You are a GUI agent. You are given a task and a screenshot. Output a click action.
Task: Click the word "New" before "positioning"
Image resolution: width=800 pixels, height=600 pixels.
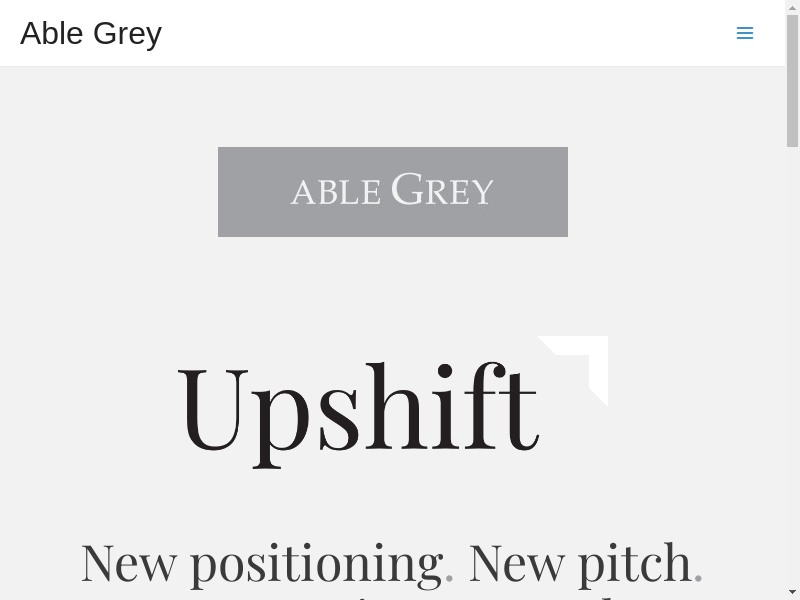point(128,562)
